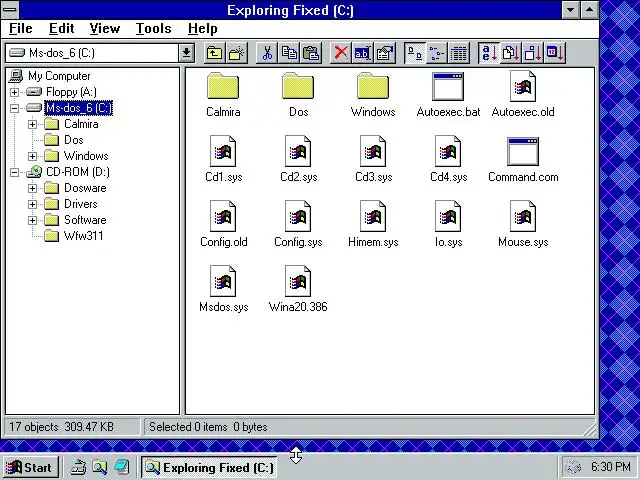Select the Calmira folder icon in file pane
This screenshot has width=640, height=480.
pyautogui.click(x=223, y=86)
